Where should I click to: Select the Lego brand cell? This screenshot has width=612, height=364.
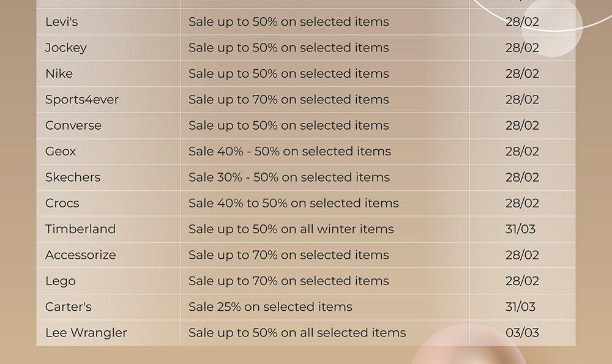(x=61, y=281)
